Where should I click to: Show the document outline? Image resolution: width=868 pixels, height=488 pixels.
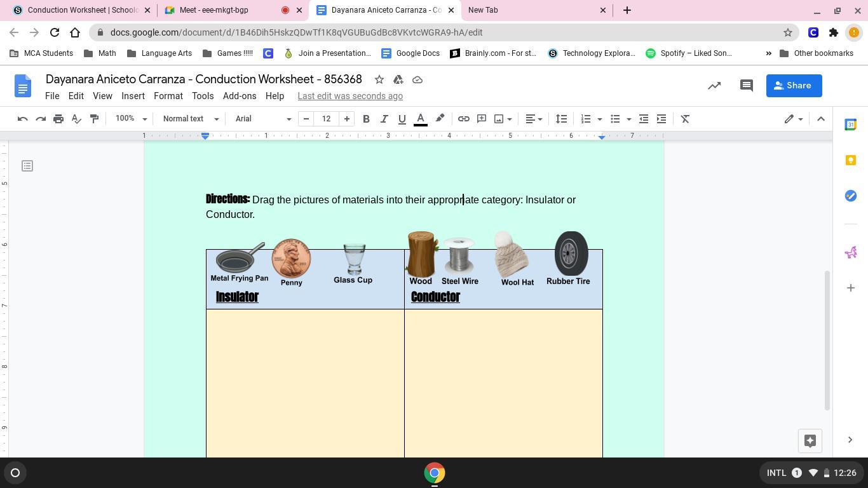[27, 166]
